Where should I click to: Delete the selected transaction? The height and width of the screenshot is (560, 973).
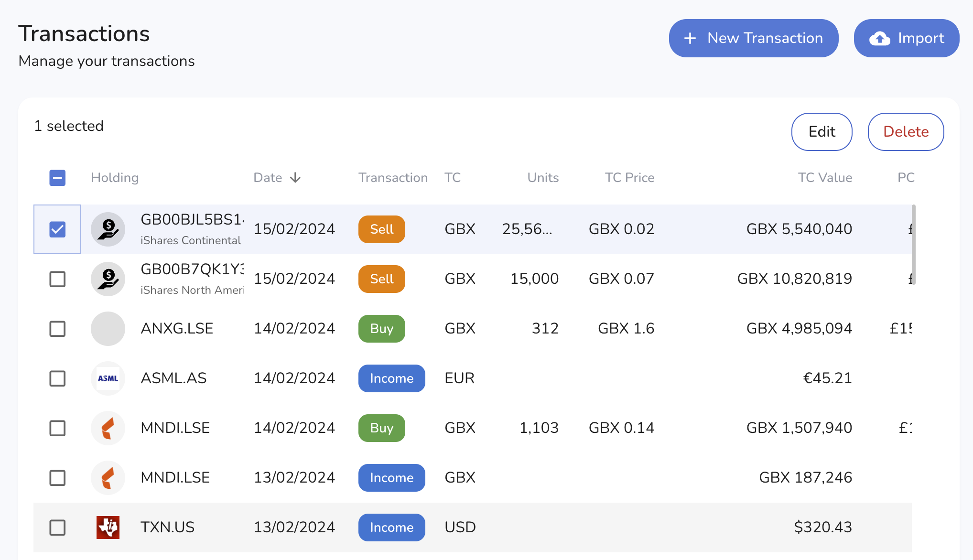[x=906, y=132]
